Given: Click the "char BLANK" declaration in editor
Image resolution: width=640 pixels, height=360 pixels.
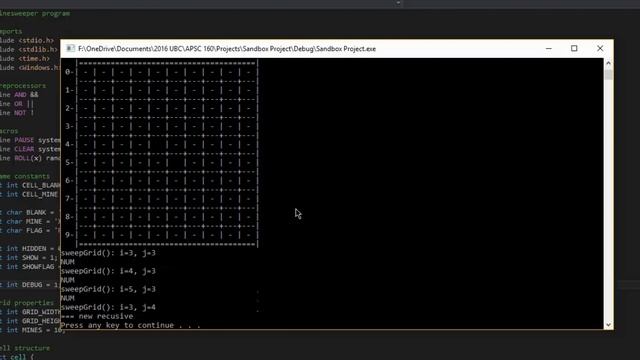Looking at the screenshot, I should click(30, 212).
